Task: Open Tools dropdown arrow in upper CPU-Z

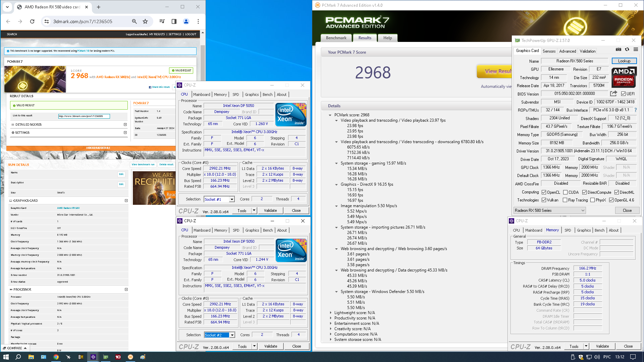Action: pyautogui.click(x=254, y=210)
